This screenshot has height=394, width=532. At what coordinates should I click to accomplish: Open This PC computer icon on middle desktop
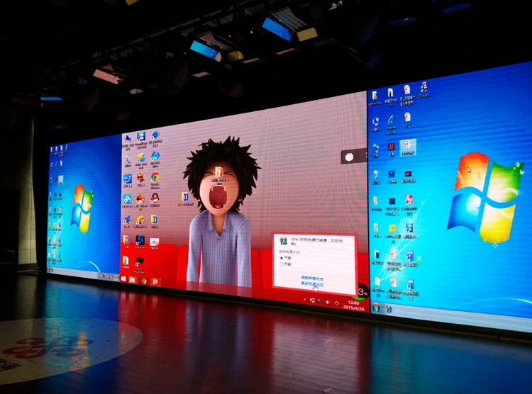128,138
